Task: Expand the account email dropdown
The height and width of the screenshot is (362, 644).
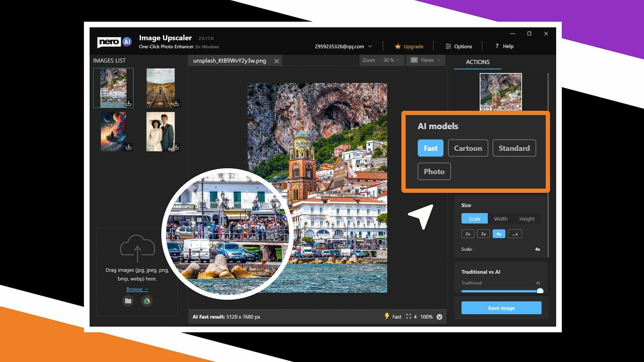Action: point(370,46)
